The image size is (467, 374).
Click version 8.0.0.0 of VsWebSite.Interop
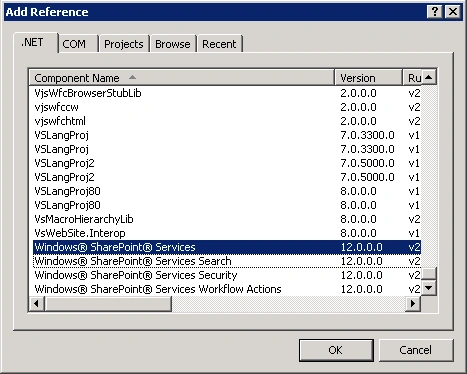358,233
